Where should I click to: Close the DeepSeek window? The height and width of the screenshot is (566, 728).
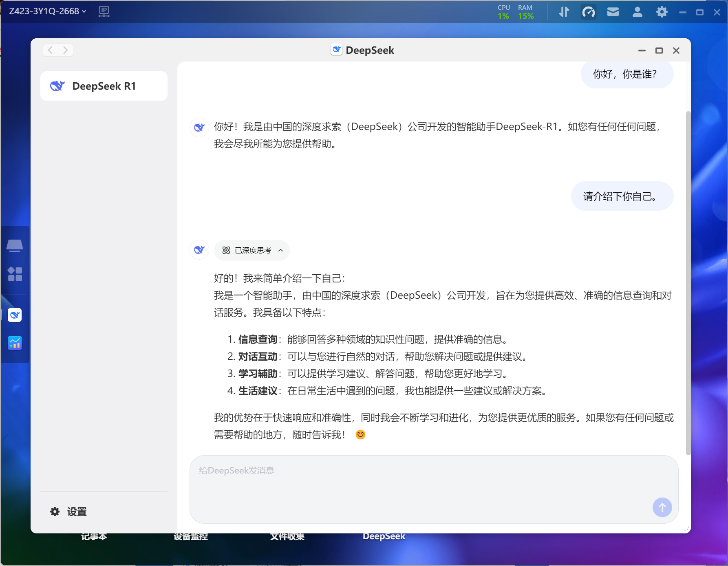click(x=676, y=51)
